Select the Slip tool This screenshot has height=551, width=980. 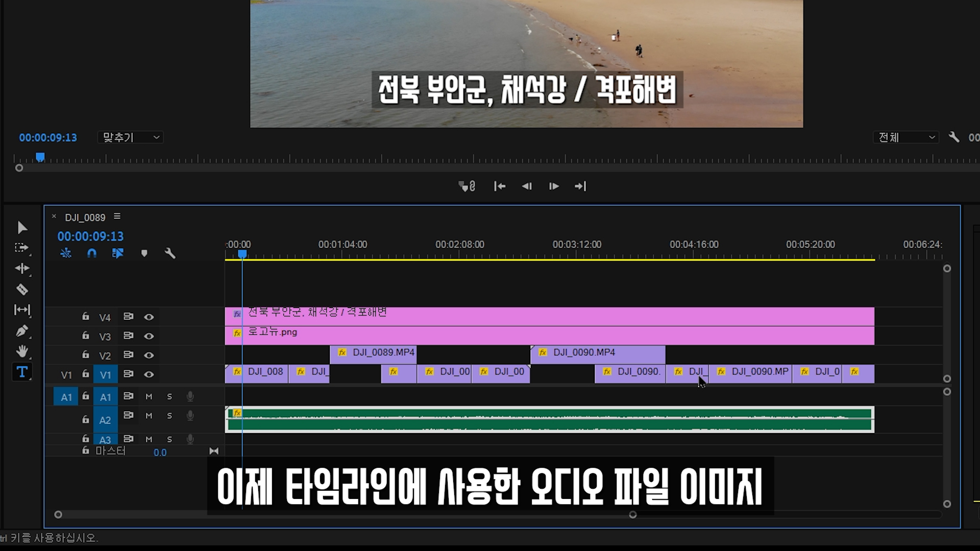tap(22, 310)
